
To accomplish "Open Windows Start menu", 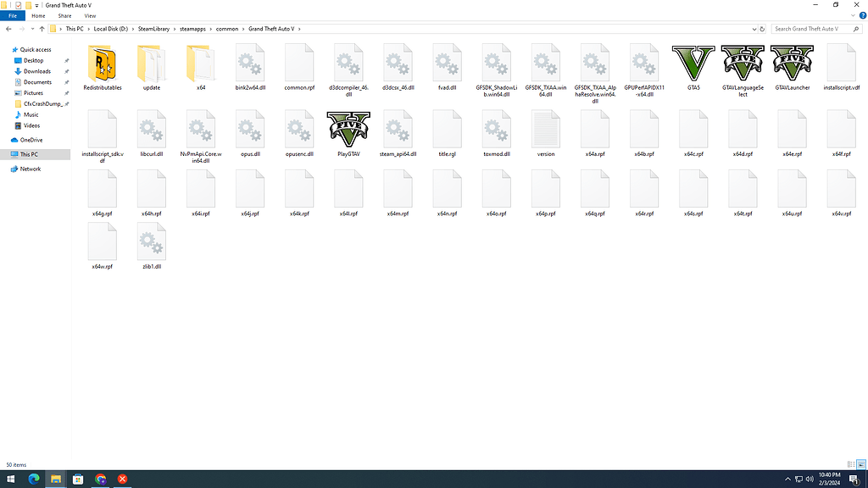I will (x=10, y=480).
